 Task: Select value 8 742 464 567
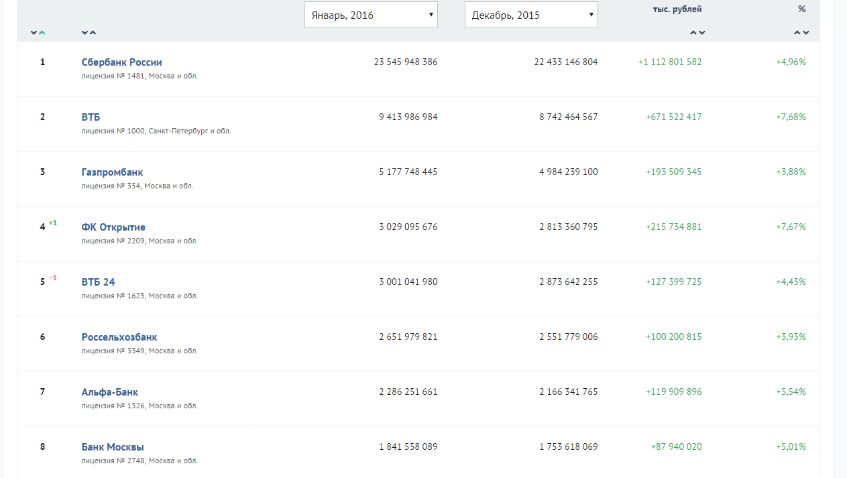568,117
